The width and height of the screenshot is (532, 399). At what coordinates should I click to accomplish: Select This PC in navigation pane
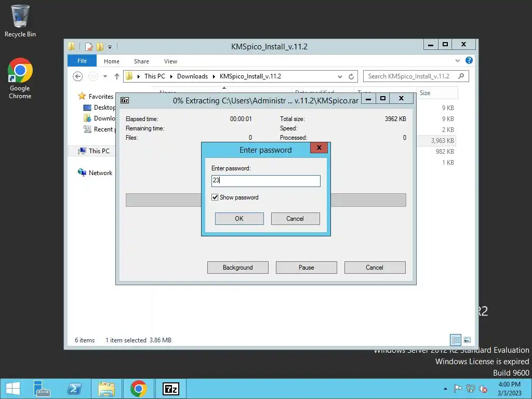tap(94, 151)
